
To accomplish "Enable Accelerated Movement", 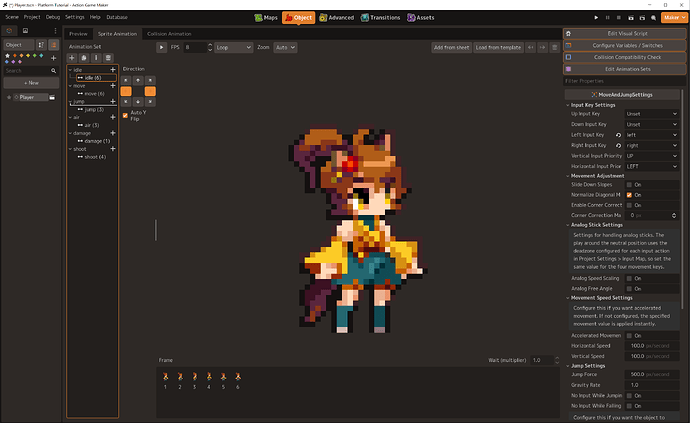I will pos(629,336).
